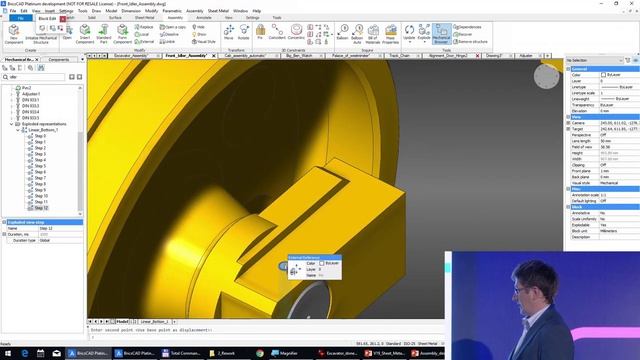Click the Model layout tab
The image size is (640, 360).
click(x=122, y=322)
